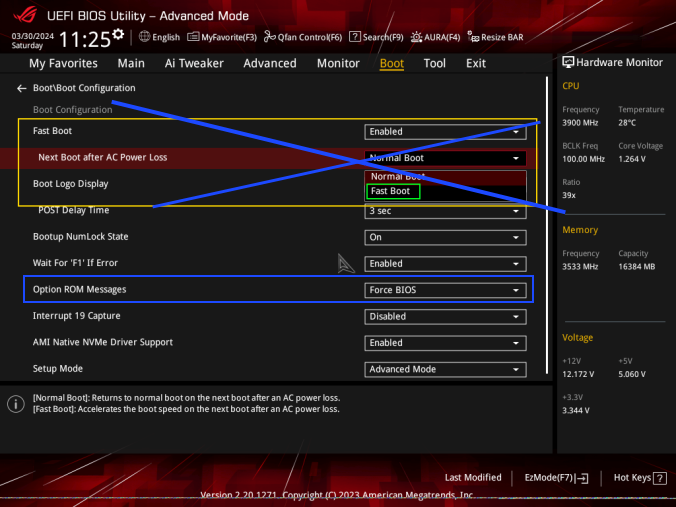Open the Advanced tab
This screenshot has width=676, height=507.
(x=270, y=63)
